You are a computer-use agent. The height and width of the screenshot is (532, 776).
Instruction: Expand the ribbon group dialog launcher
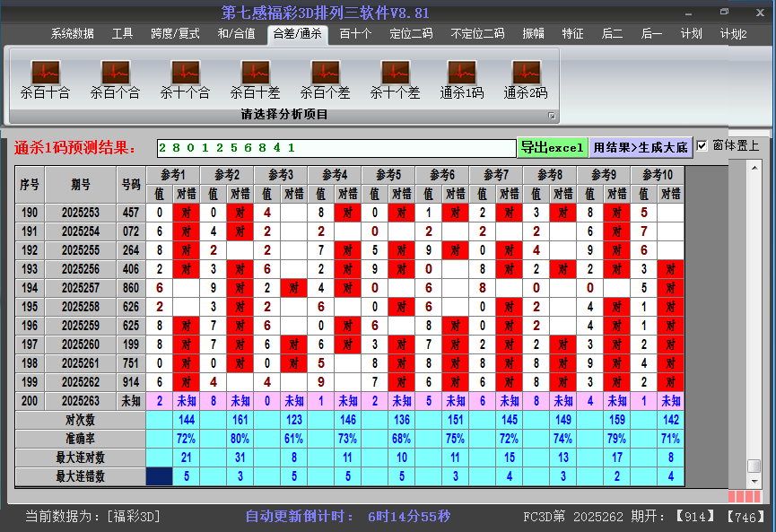(552, 116)
